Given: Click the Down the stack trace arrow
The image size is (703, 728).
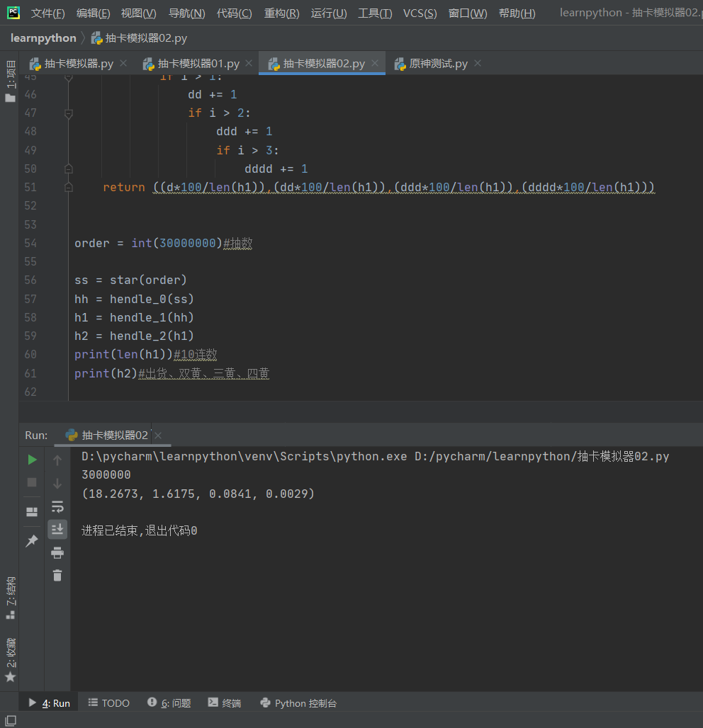Looking at the screenshot, I should (57, 483).
